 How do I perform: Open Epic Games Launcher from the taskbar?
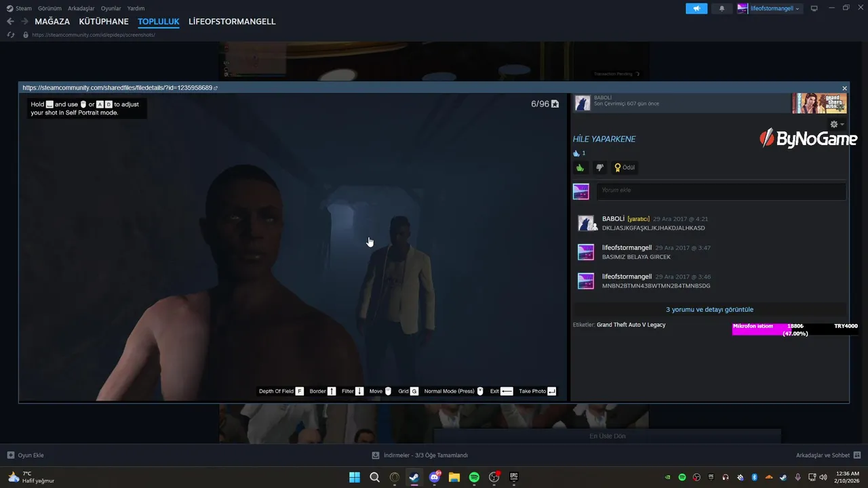point(514,477)
